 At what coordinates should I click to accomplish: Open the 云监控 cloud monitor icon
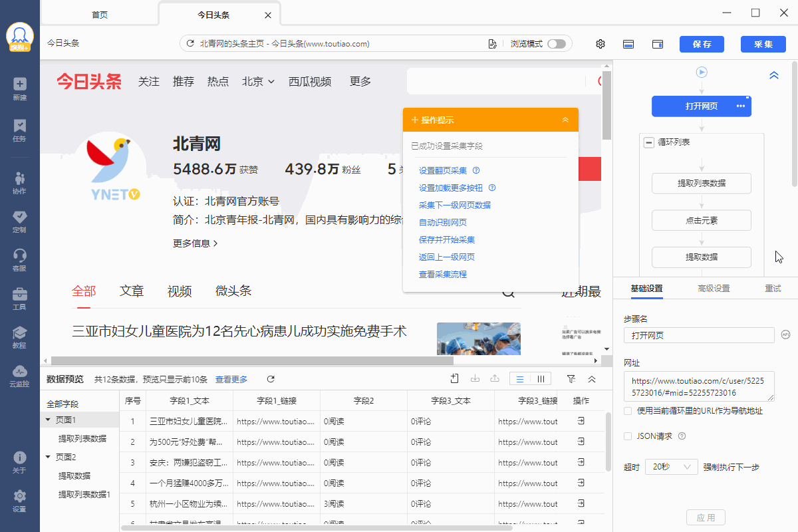point(19,376)
